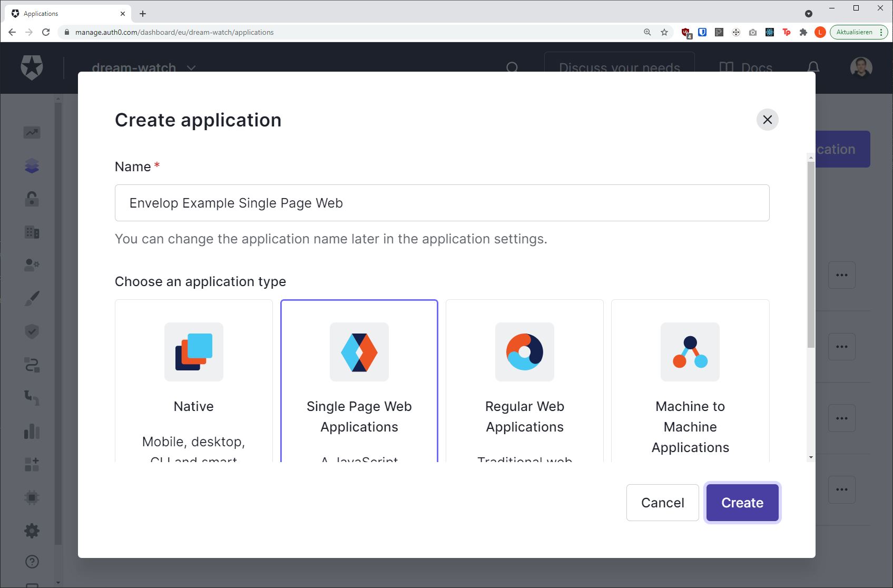The width and height of the screenshot is (893, 588).
Task: Select the Branding brush icon
Action: [x=32, y=299]
